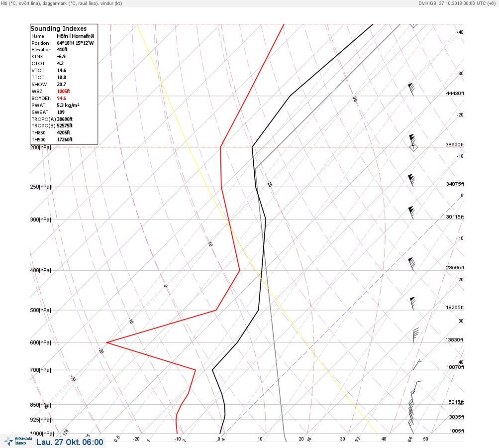Image resolution: width=499 pixels, height=448 pixels.
Task: Click the wind barb at 300 hPa level
Action: point(411,213)
